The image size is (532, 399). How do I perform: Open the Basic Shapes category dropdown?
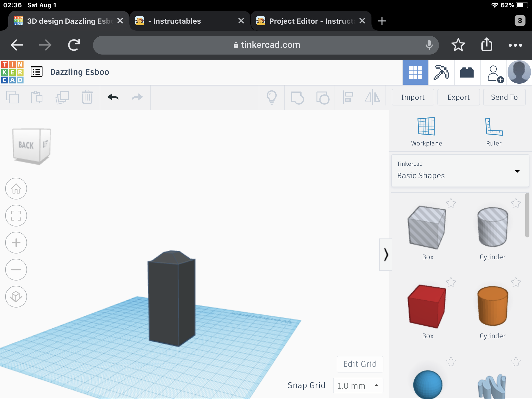pos(460,171)
